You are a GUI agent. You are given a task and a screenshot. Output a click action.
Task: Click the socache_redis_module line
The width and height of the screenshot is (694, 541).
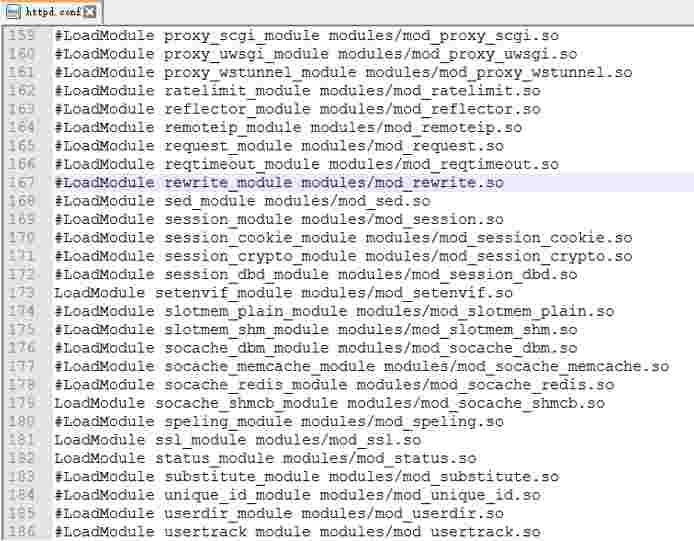tap(334, 385)
